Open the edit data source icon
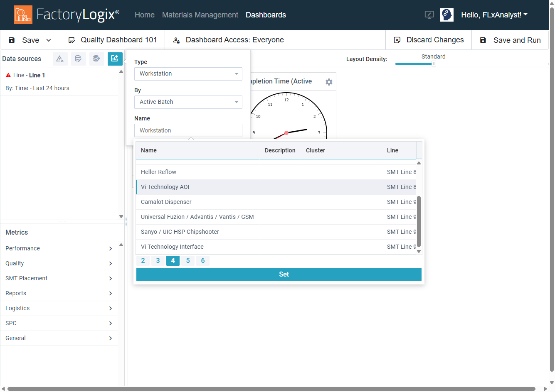This screenshot has height=392, width=555. pos(78,59)
